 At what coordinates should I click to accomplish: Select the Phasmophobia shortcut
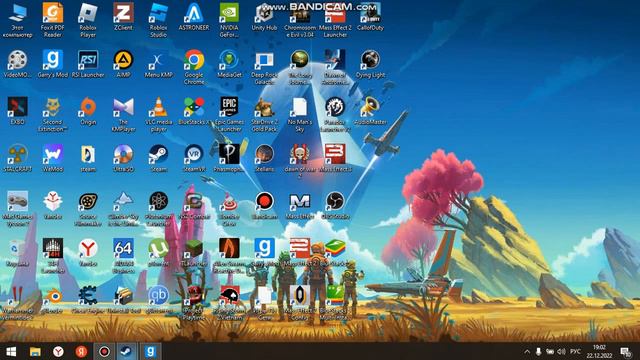[229, 158]
